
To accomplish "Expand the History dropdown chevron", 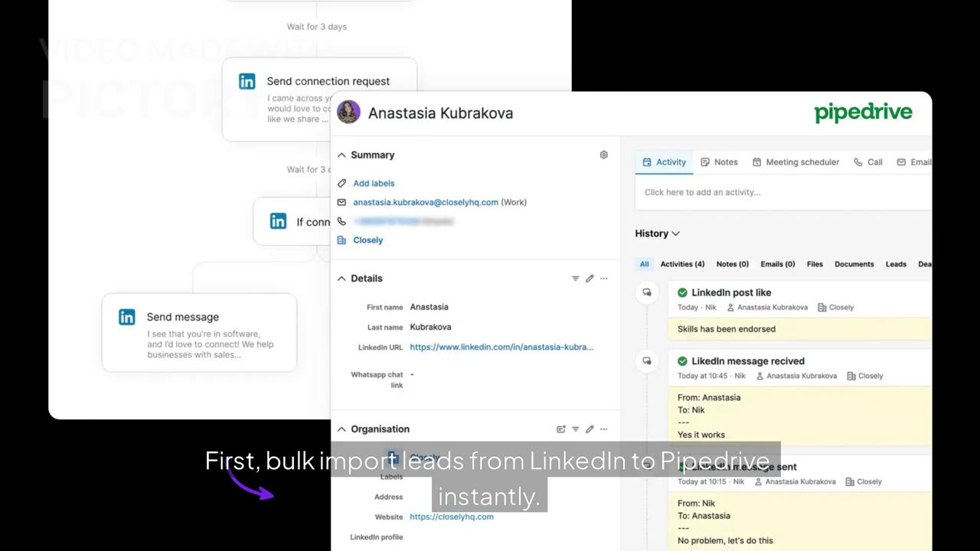I will 676,233.
